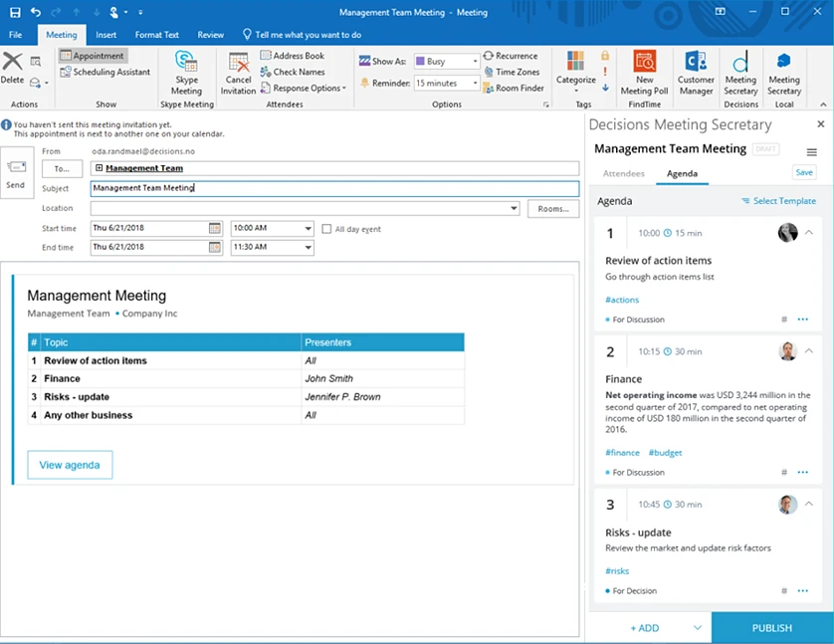Publish the agenda with PUBLISH button
Screen dimensions: 834x644
pyautogui.click(x=772, y=628)
